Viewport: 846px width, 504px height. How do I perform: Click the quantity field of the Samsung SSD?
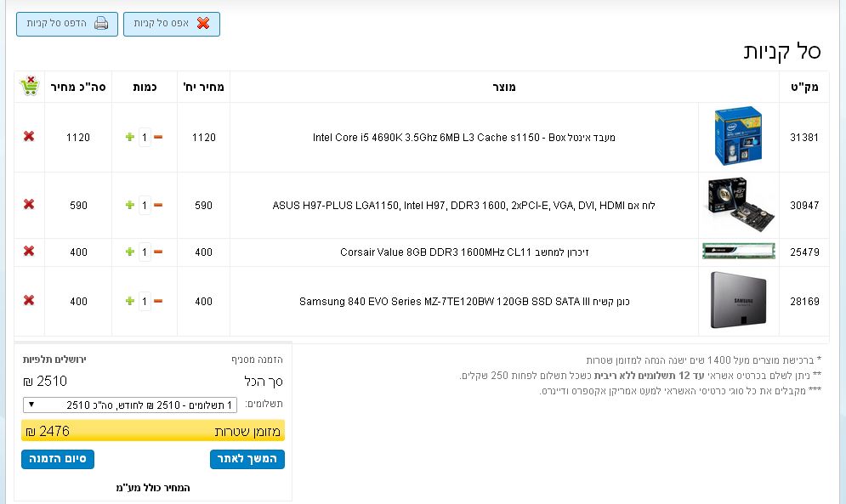145,301
